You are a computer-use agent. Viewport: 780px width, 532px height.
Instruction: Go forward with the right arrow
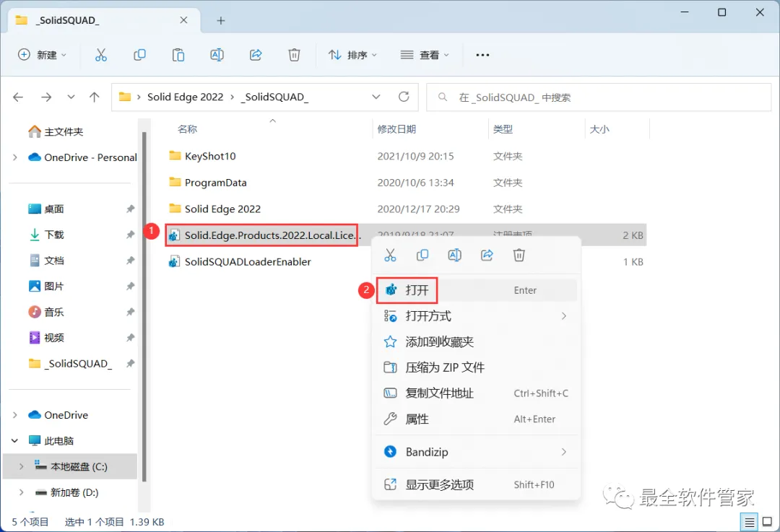click(x=46, y=97)
